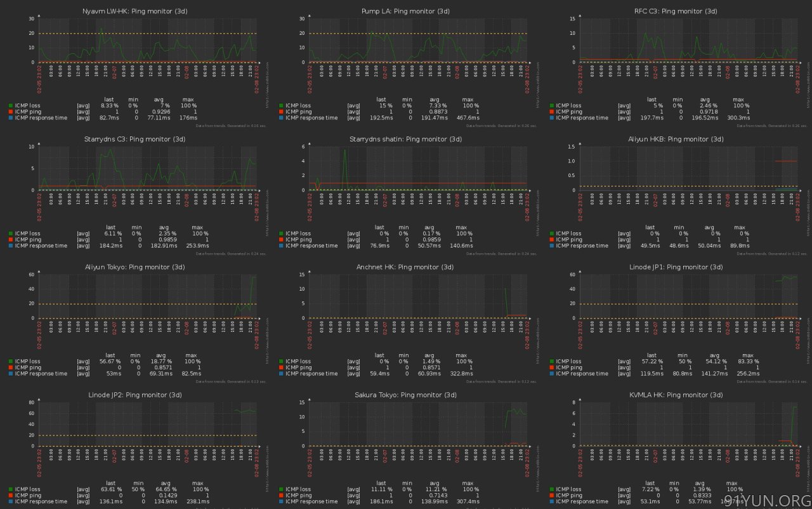Viewport: 812px width, 509px height.
Task: Click ICMP response time label under Starrydns shatin
Action: tap(311, 246)
